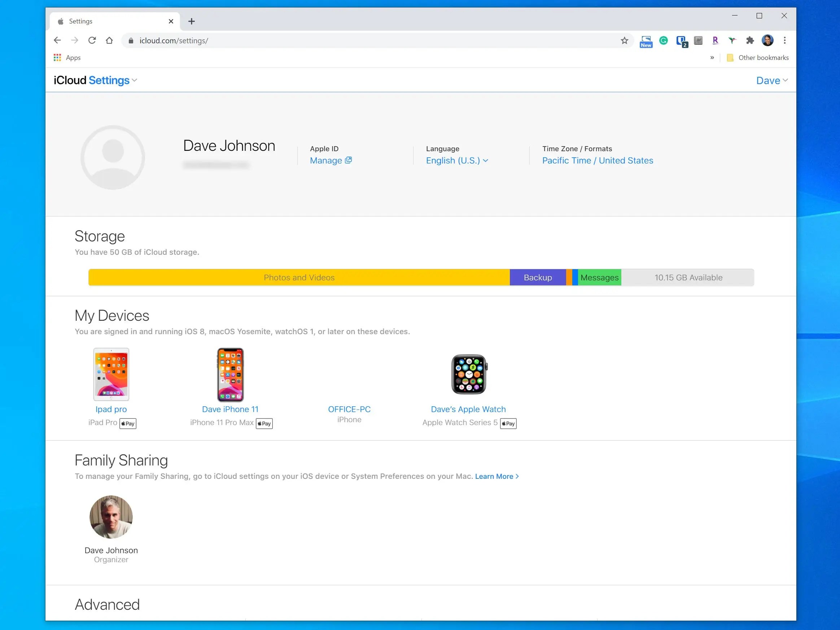Go to the browser home page
This screenshot has width=840, height=630.
[109, 40]
